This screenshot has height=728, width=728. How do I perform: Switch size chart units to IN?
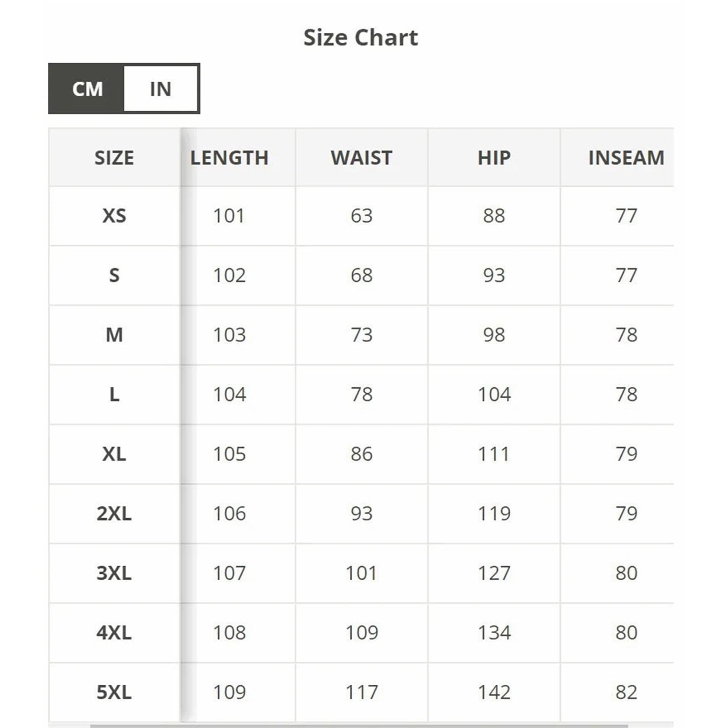click(x=161, y=89)
